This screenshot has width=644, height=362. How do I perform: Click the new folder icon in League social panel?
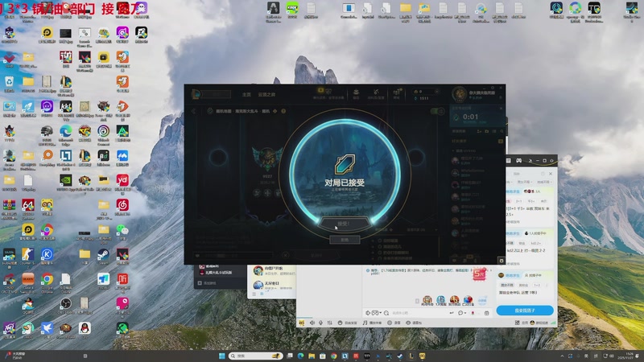(487, 131)
